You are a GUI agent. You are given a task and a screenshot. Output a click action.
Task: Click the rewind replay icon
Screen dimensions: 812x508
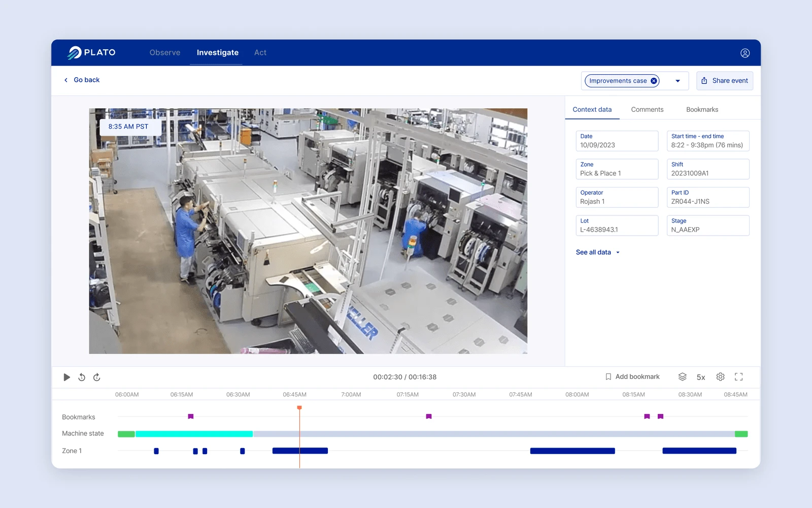(x=82, y=377)
